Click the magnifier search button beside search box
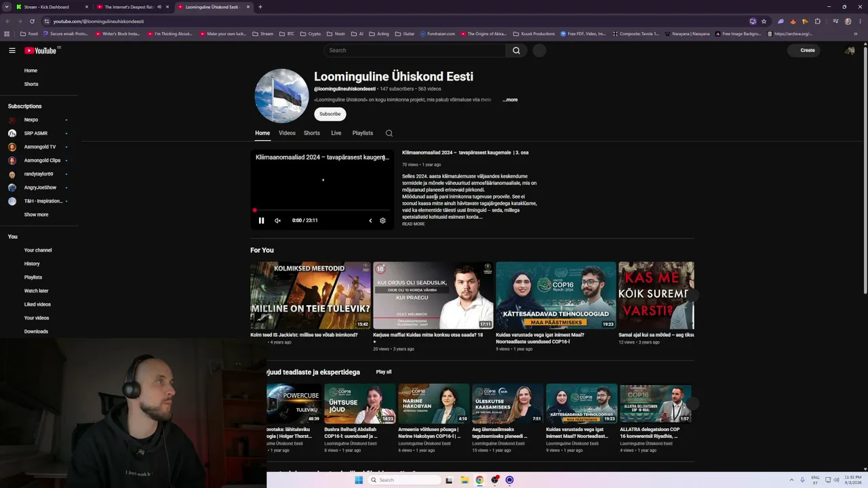The image size is (868, 488). tap(516, 50)
